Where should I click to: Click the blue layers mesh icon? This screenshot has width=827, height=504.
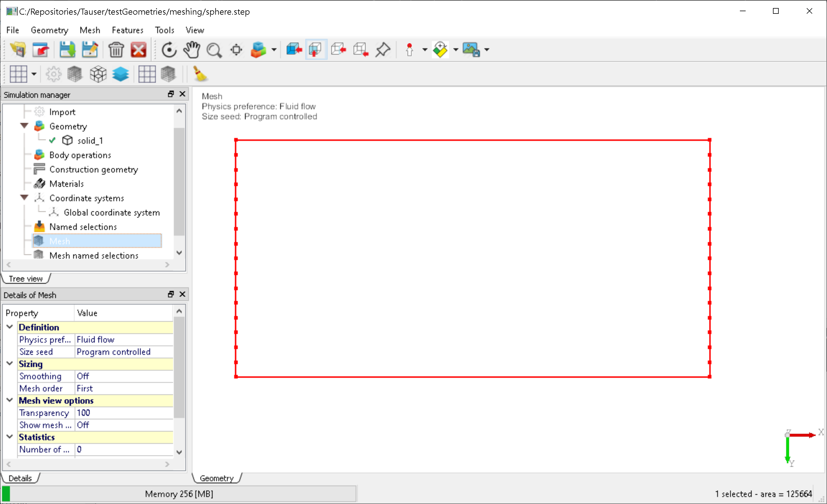coord(120,74)
